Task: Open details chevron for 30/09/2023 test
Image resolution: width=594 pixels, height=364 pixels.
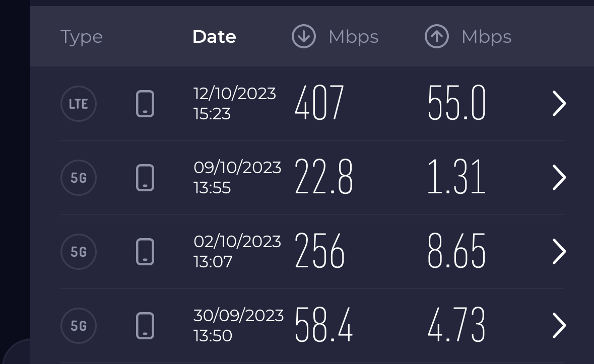Action: click(559, 325)
